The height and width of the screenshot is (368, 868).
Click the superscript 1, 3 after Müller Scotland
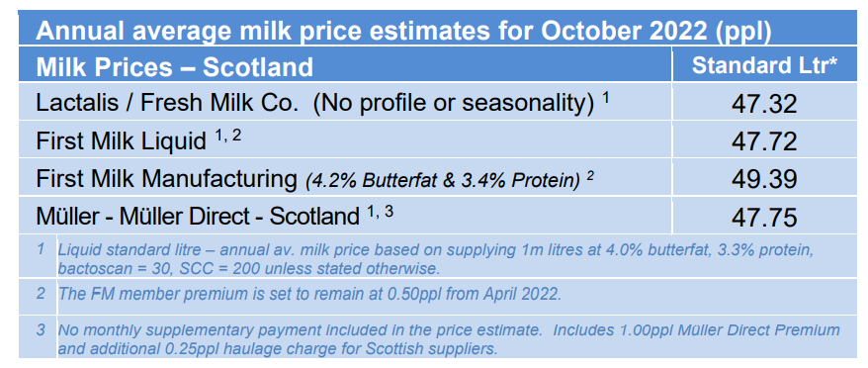click(380, 211)
